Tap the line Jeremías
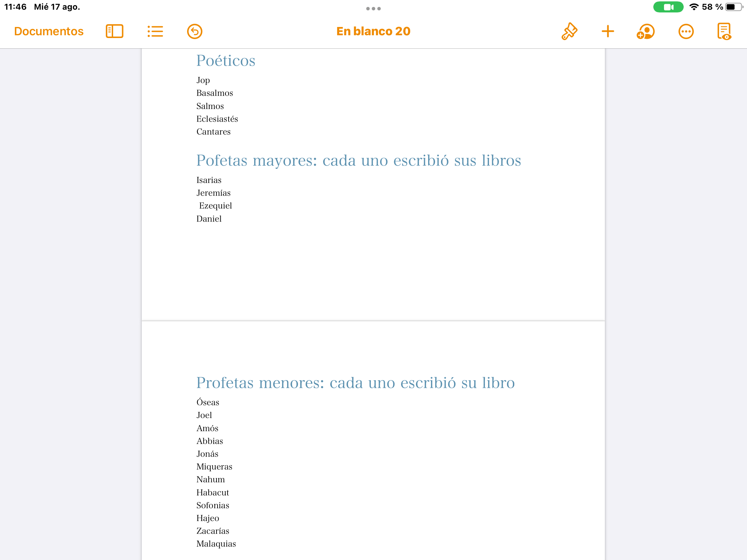The height and width of the screenshot is (560, 747). 213,193
